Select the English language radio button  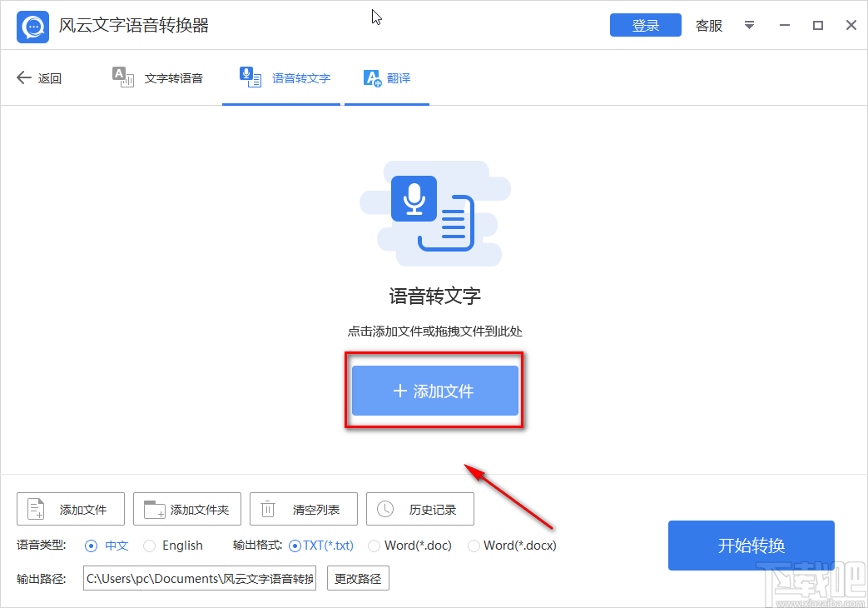coord(149,546)
